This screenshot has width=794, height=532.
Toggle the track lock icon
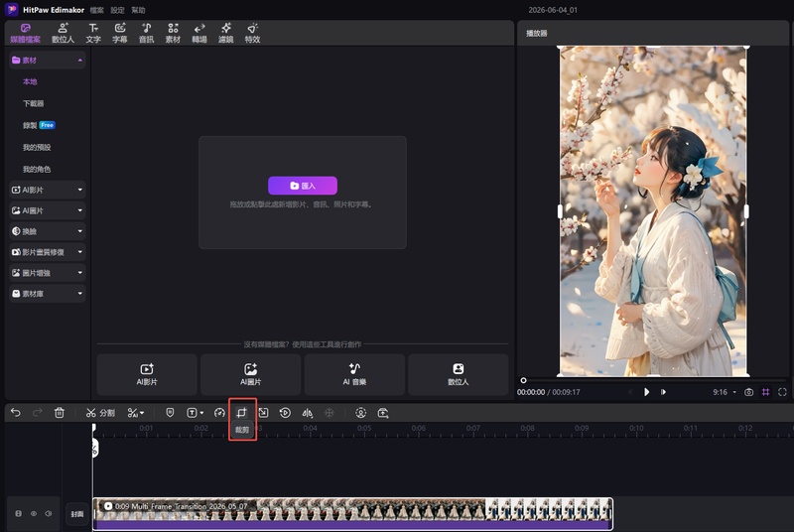pos(18,514)
